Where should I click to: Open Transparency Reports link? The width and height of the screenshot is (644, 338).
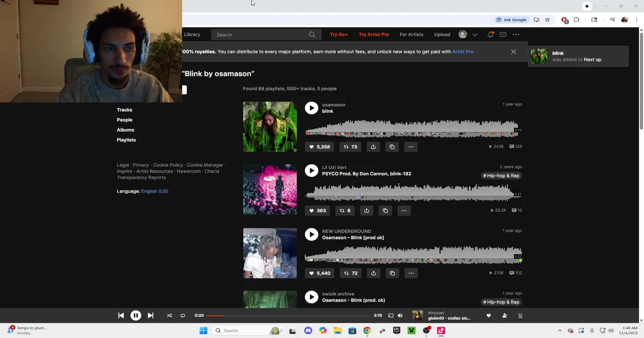pyautogui.click(x=141, y=177)
